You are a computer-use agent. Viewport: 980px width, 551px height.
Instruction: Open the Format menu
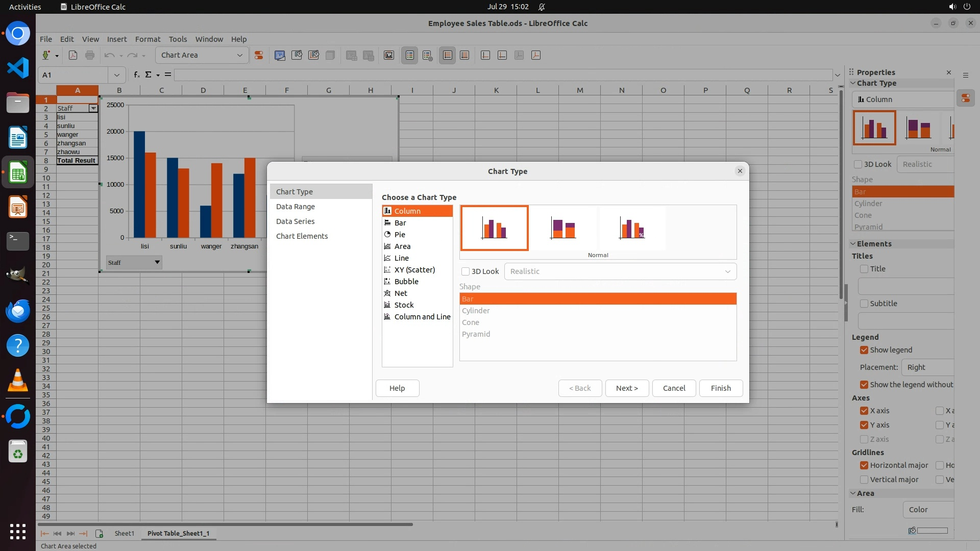(x=148, y=39)
